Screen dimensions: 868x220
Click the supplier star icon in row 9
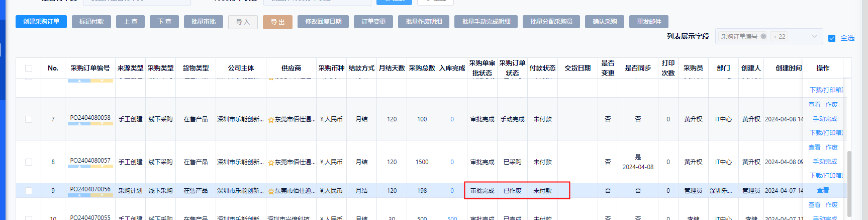click(x=271, y=191)
